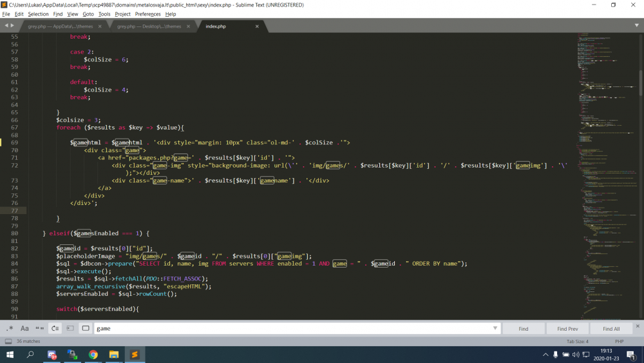
Task: Change PHP syntax in status bar
Action: tap(620, 341)
